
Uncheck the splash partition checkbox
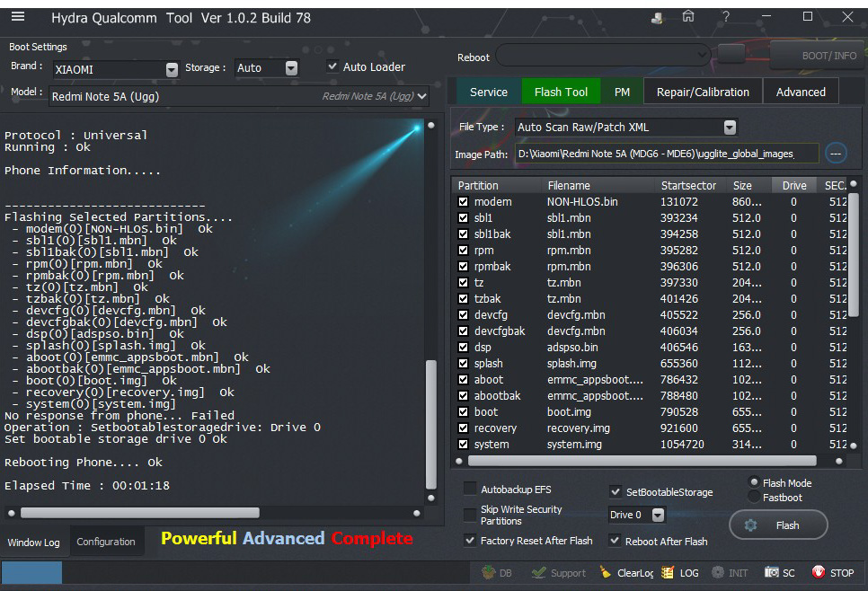[464, 364]
